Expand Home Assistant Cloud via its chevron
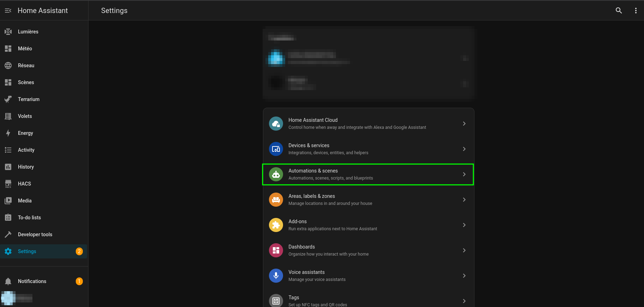644x307 pixels. click(464, 124)
